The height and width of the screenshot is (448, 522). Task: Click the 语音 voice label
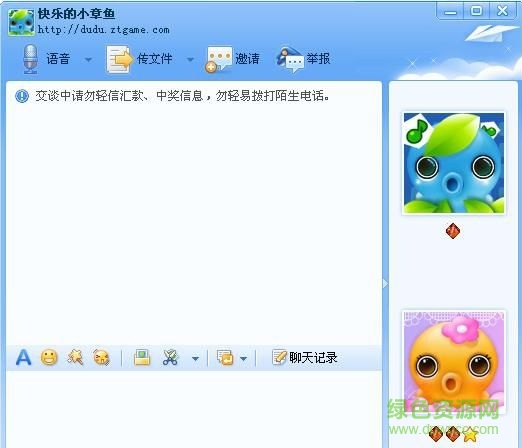click(x=58, y=59)
